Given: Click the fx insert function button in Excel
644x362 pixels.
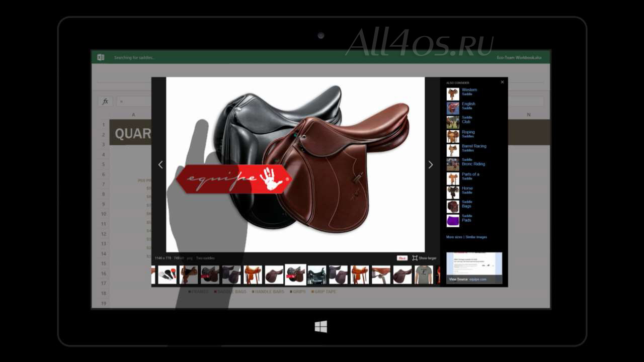Looking at the screenshot, I should (105, 101).
